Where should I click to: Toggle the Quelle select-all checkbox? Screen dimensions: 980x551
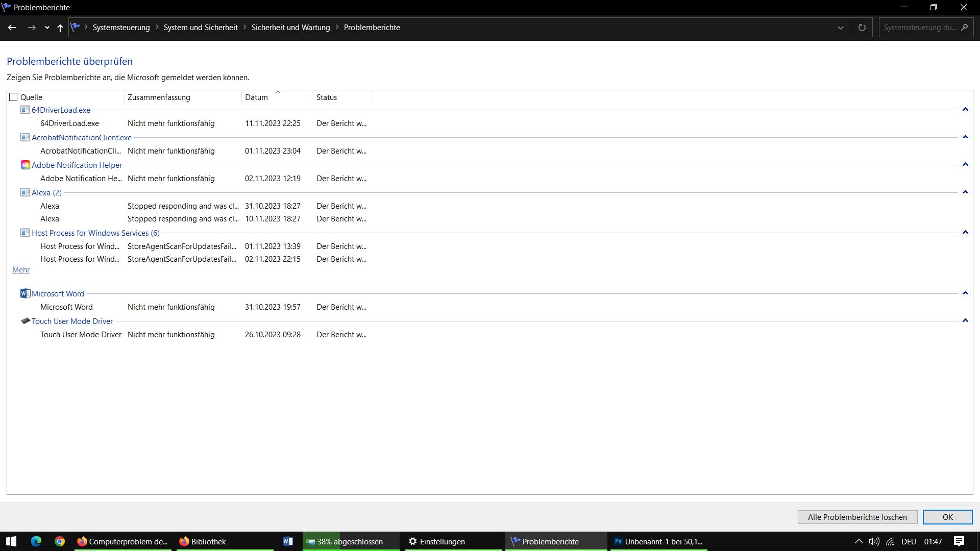pos(14,97)
